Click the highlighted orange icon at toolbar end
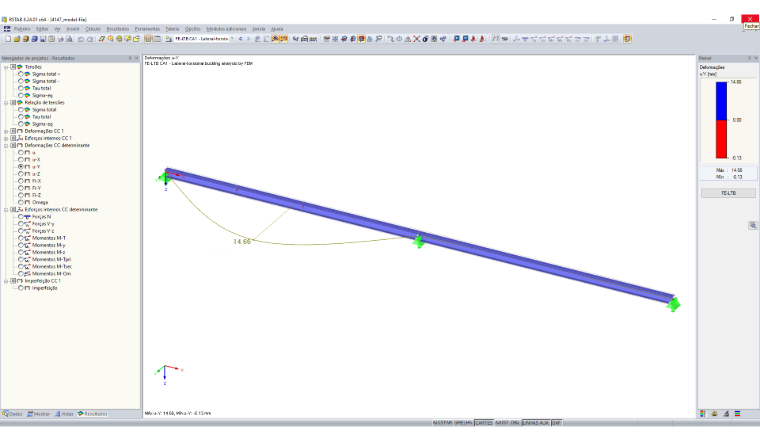This screenshot has width=760, height=441. 627,39
